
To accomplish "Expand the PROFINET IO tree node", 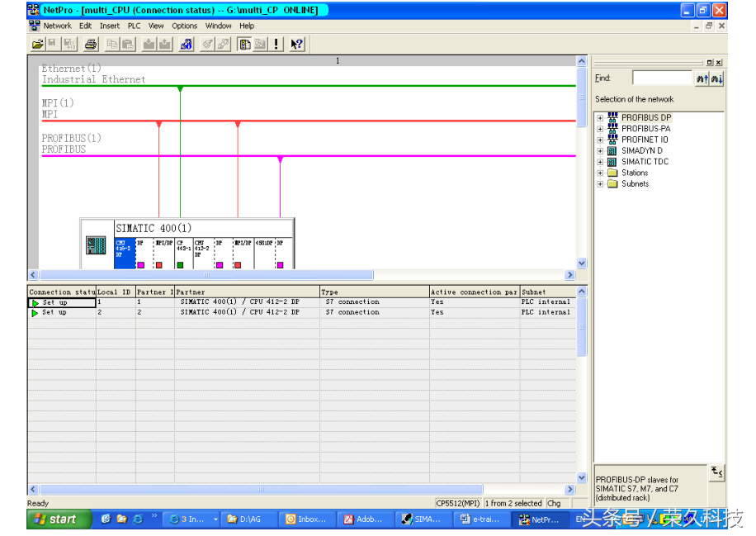I will click(x=600, y=140).
